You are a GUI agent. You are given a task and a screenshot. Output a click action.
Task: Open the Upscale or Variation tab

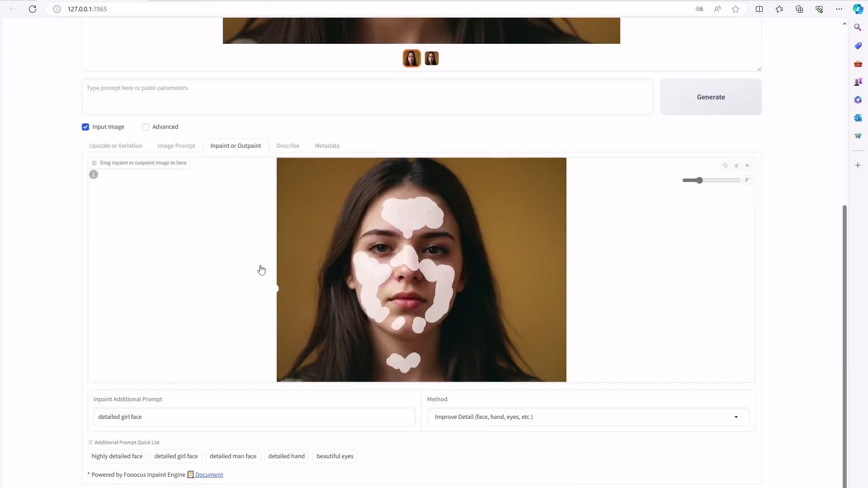pos(115,146)
